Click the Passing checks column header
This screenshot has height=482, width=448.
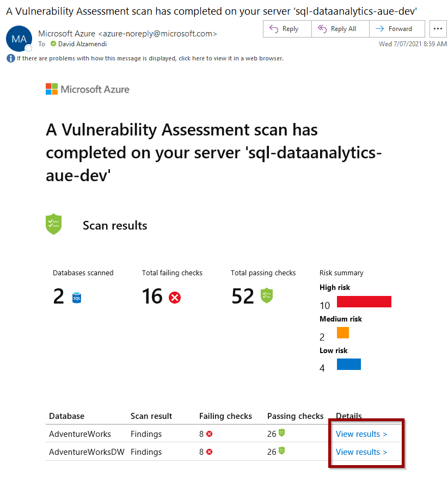(295, 416)
